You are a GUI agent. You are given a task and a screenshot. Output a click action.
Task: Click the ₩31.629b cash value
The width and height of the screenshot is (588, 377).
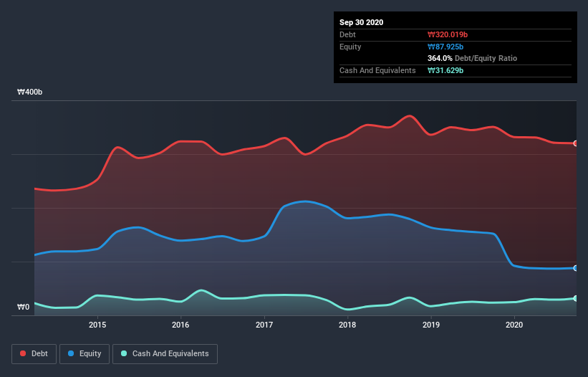pyautogui.click(x=445, y=70)
